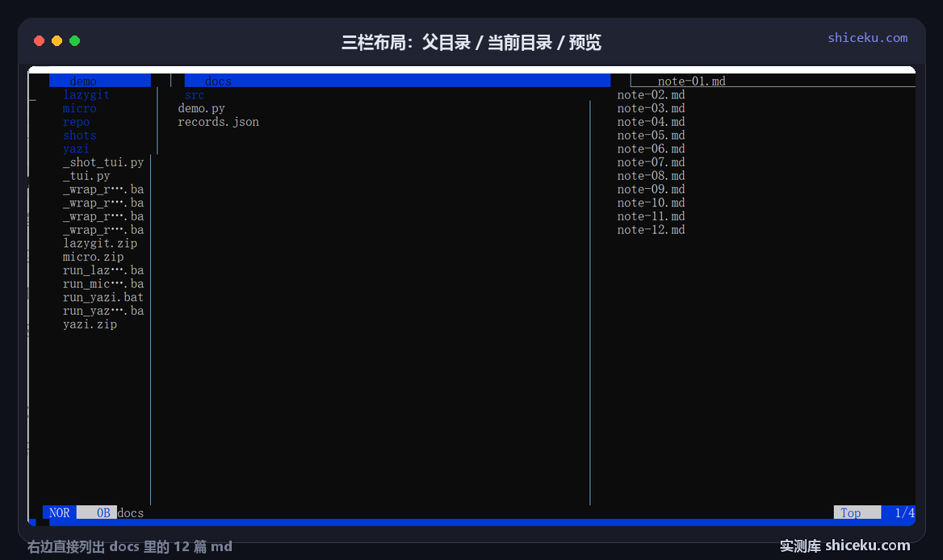Viewport: 943px width, 560px height.
Task: Open the micro folder
Action: click(x=79, y=109)
